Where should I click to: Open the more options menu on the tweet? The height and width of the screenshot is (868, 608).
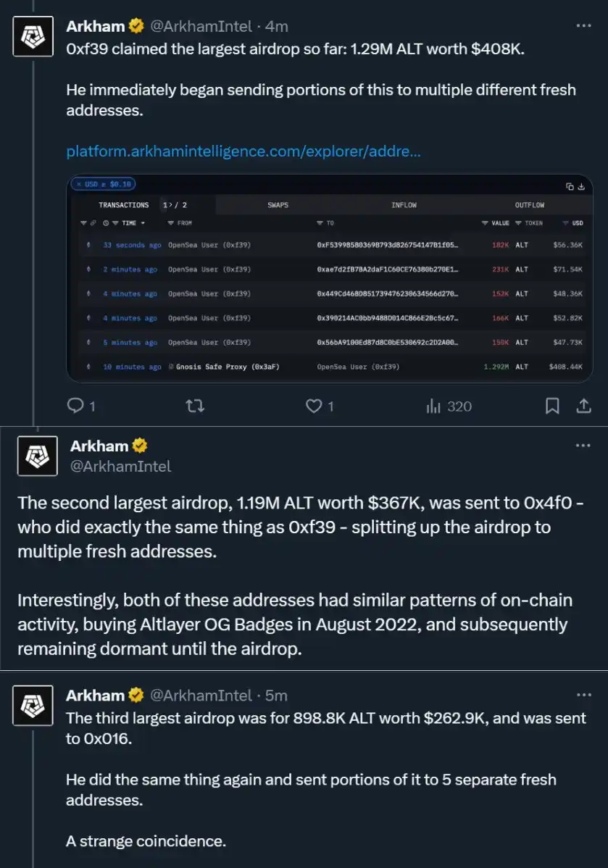click(x=584, y=25)
